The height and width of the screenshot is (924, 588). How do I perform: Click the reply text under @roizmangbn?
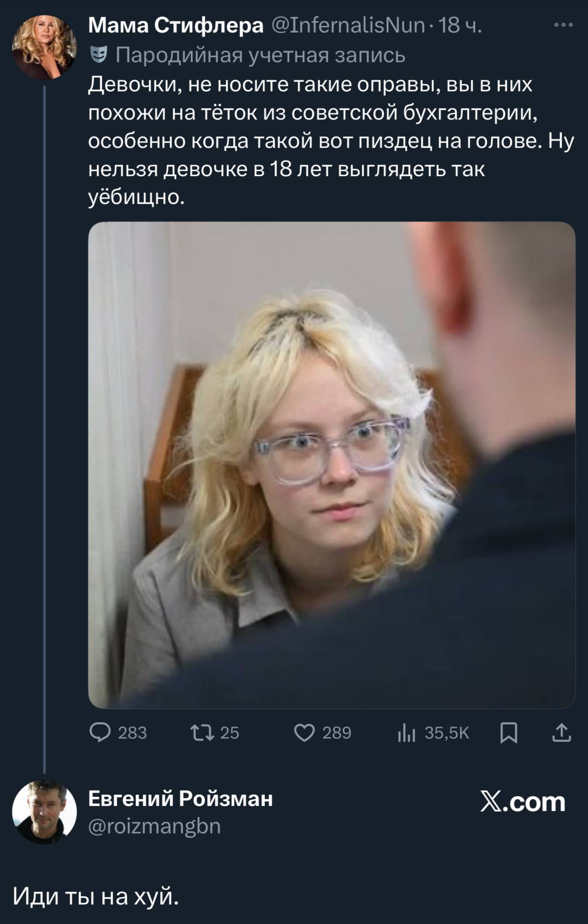pyautogui.click(x=95, y=896)
